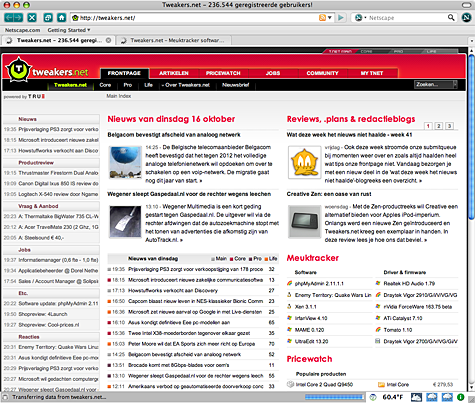
Task: Click the RSS feed icon in address bar
Action: coord(322,18)
